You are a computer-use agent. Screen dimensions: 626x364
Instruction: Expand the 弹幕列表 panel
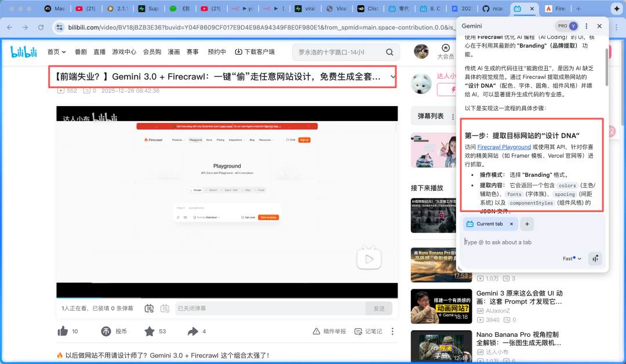[430, 116]
